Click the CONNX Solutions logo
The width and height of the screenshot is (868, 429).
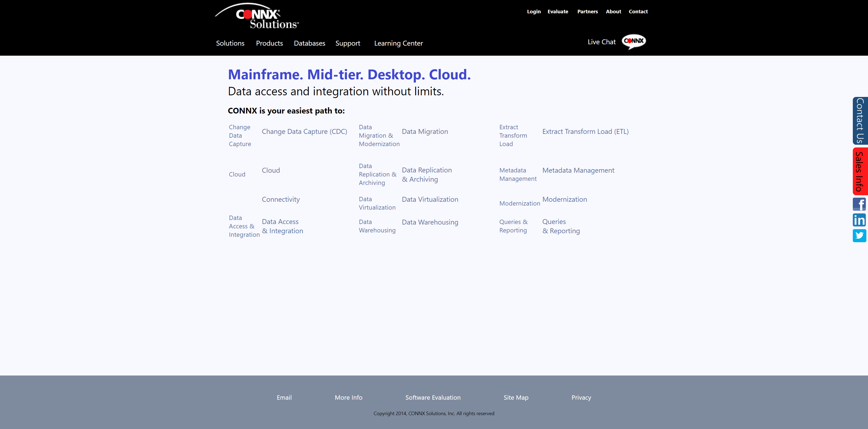tap(257, 16)
